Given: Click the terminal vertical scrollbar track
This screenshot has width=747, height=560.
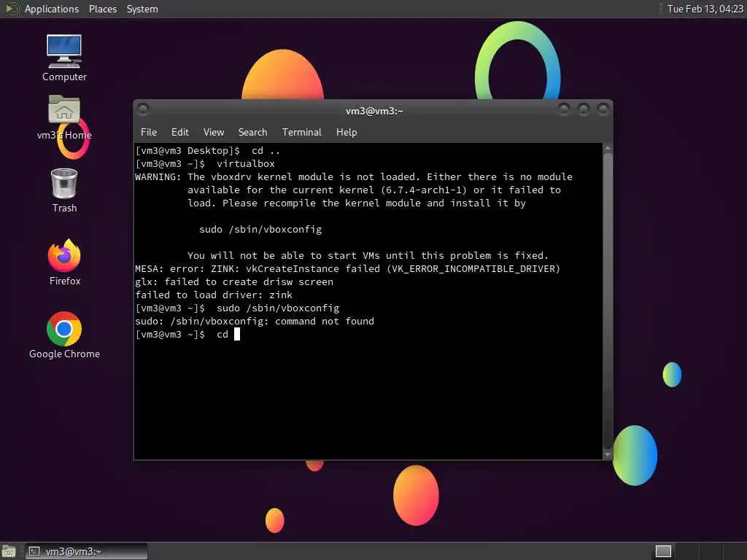Looking at the screenshot, I should 608,301.
